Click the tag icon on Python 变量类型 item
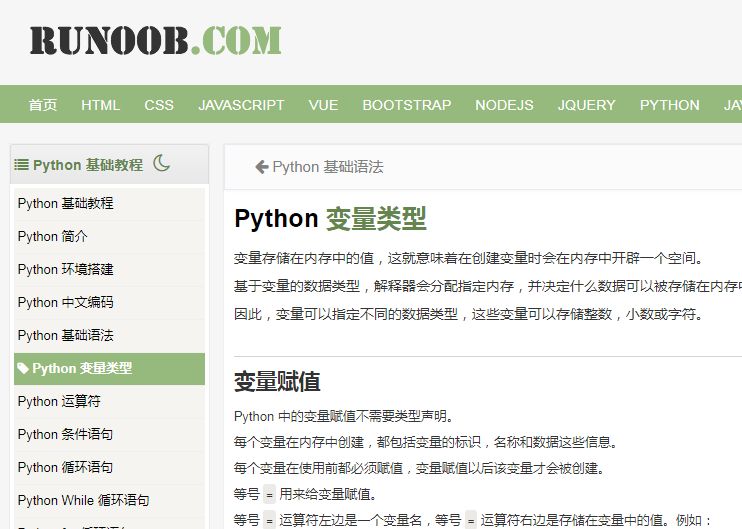Viewport: 742px width, 529px height. pyautogui.click(x=23, y=368)
